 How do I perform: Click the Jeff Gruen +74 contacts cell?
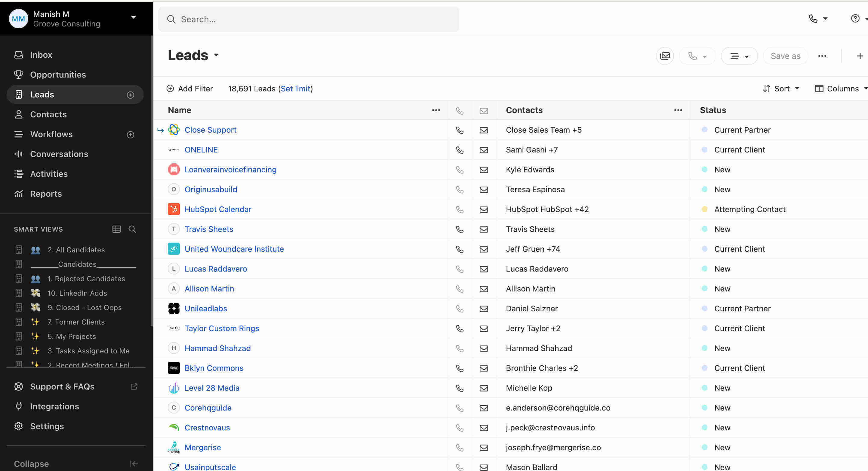533,249
